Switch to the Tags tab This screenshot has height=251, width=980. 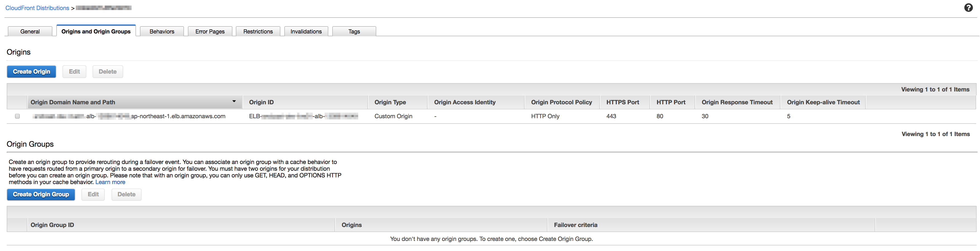(354, 31)
